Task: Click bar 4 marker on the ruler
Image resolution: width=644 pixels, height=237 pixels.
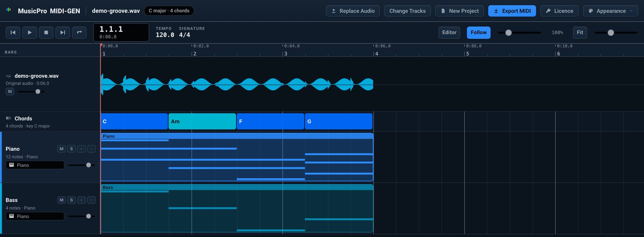Action: [x=377, y=54]
